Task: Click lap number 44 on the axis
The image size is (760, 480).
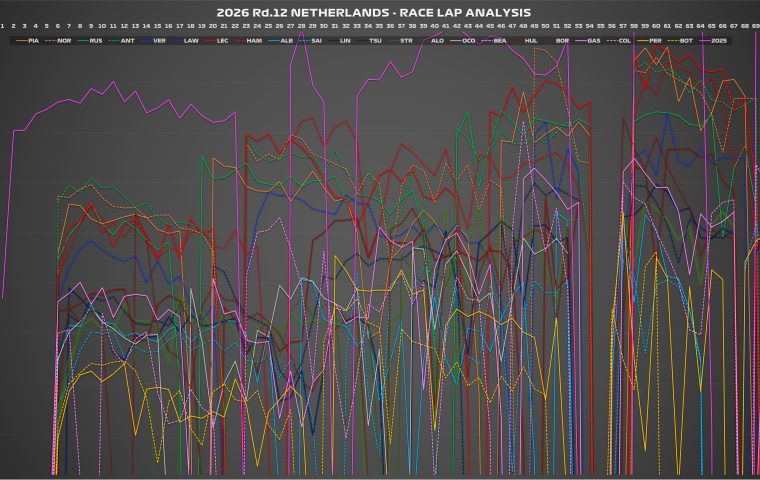Action: (479, 26)
